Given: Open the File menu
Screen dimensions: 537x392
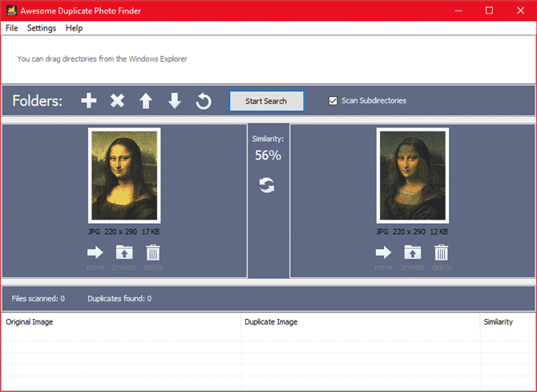Looking at the screenshot, I should pyautogui.click(x=12, y=28).
